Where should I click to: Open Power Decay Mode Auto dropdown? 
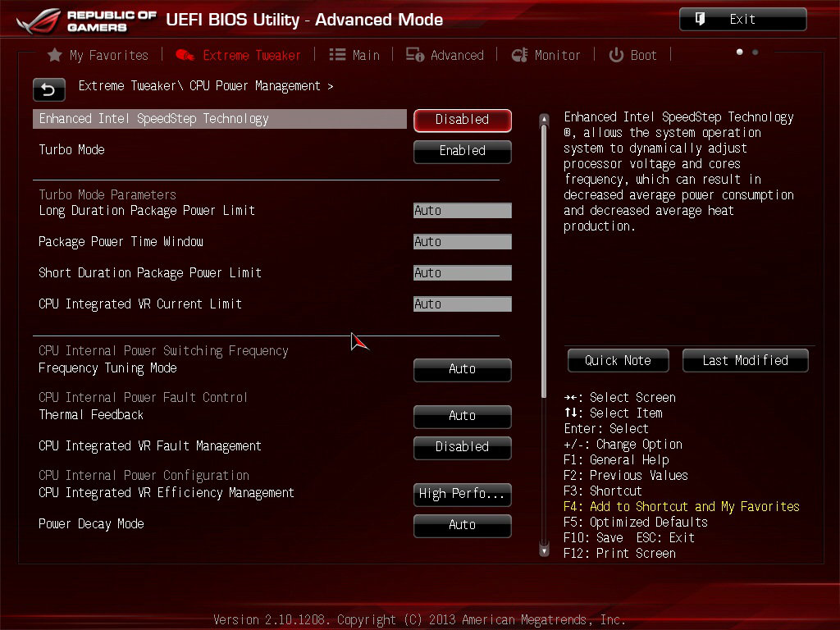[463, 525]
